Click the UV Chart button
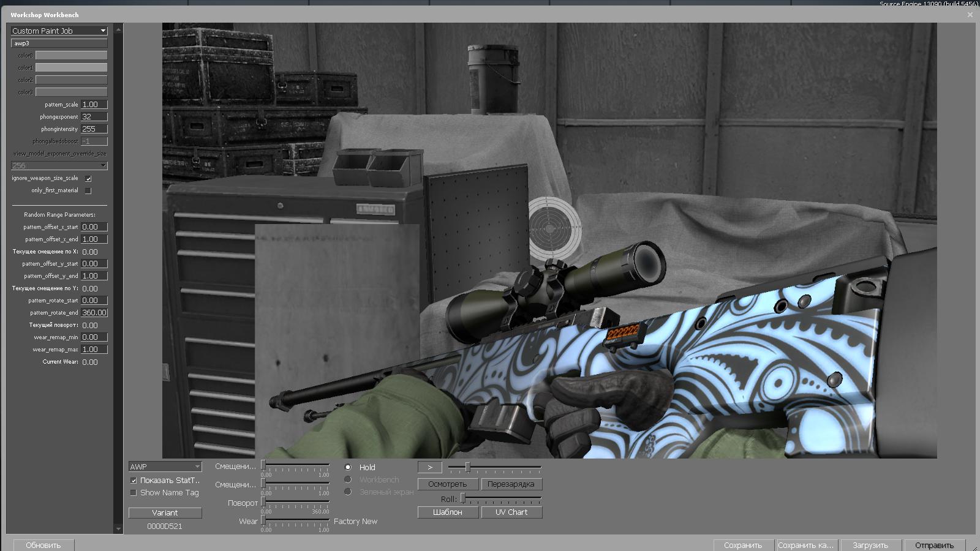This screenshot has height=551, width=980. pyautogui.click(x=511, y=512)
